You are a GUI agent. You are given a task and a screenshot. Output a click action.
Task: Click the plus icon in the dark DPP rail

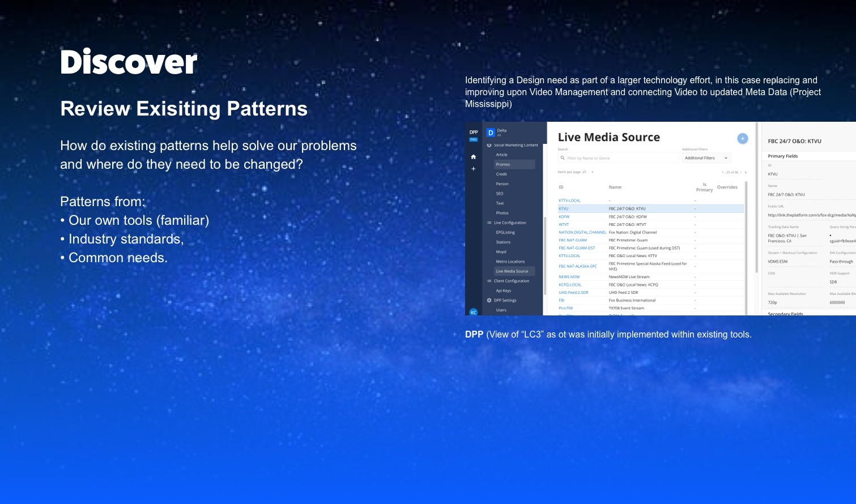pyautogui.click(x=474, y=169)
